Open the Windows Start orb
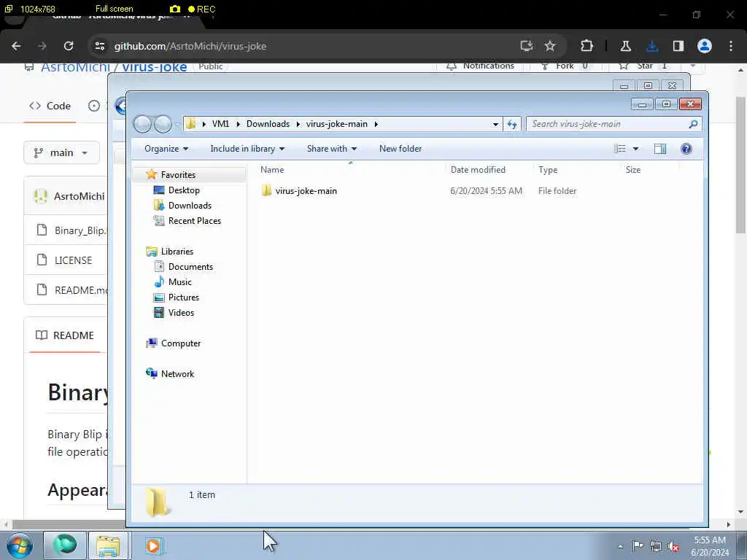The width and height of the screenshot is (747, 560). tap(20, 545)
